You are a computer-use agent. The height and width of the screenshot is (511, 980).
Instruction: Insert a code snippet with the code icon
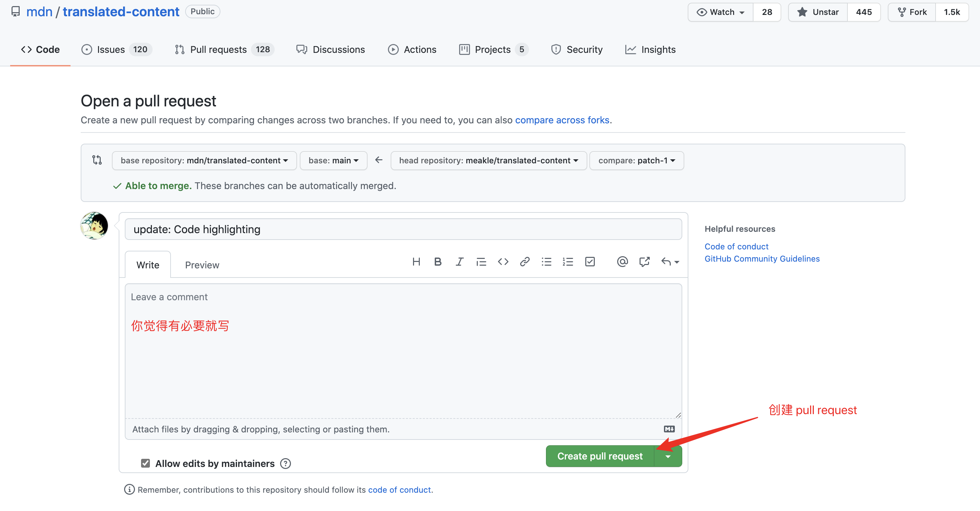(503, 262)
